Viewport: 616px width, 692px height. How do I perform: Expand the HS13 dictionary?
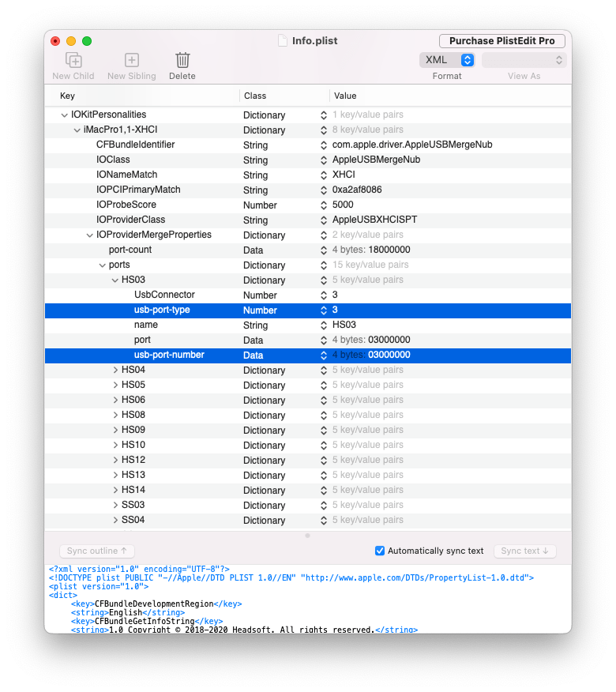pos(115,475)
